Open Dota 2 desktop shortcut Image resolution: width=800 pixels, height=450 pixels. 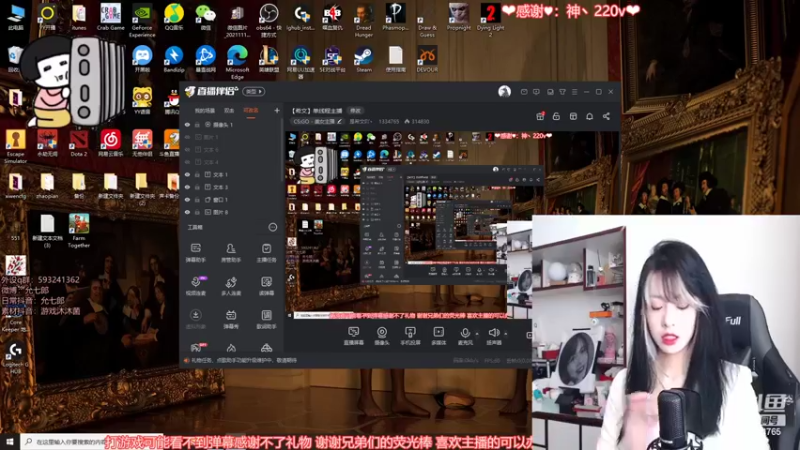coord(79,143)
